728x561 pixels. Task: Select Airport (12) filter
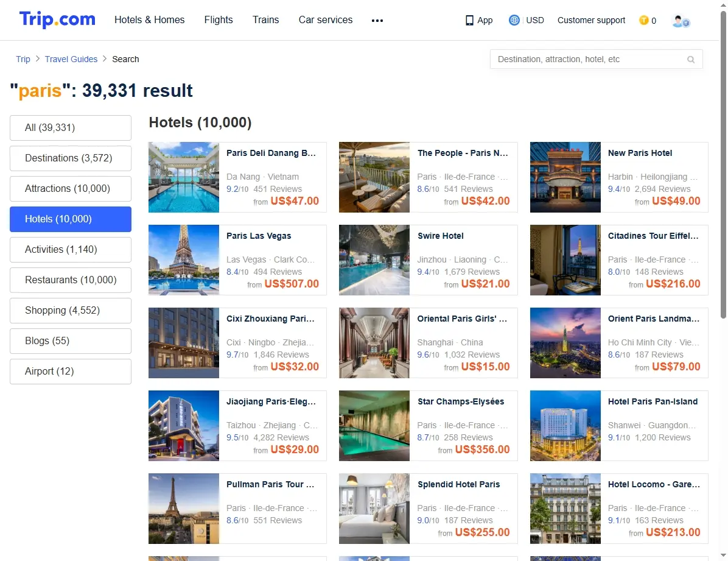tap(71, 372)
